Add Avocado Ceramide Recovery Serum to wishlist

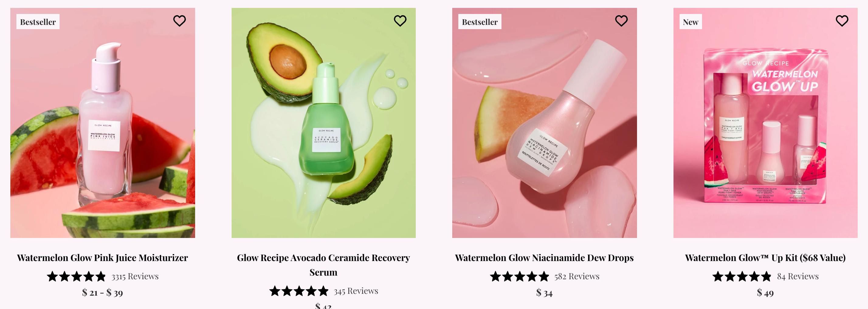pos(400,21)
